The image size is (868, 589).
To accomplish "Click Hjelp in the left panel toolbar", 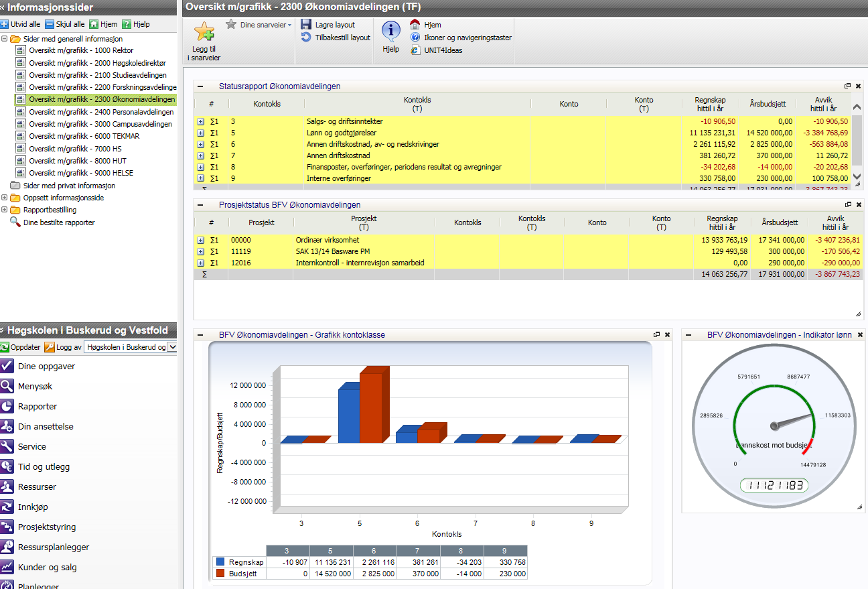I will [136, 24].
